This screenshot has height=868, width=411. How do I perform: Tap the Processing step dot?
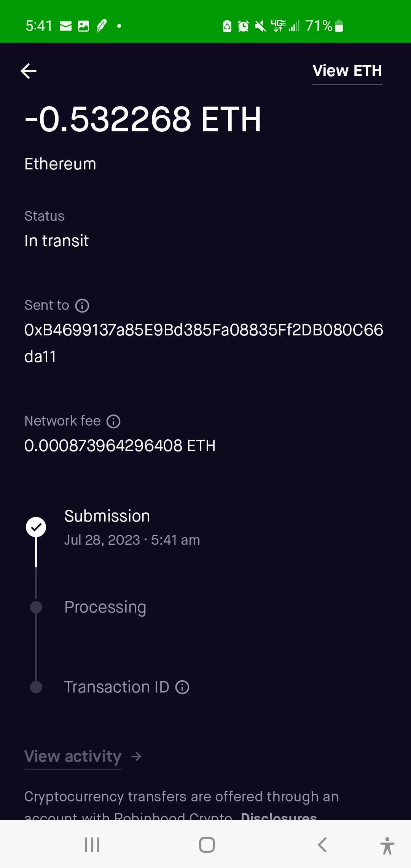pos(36,607)
